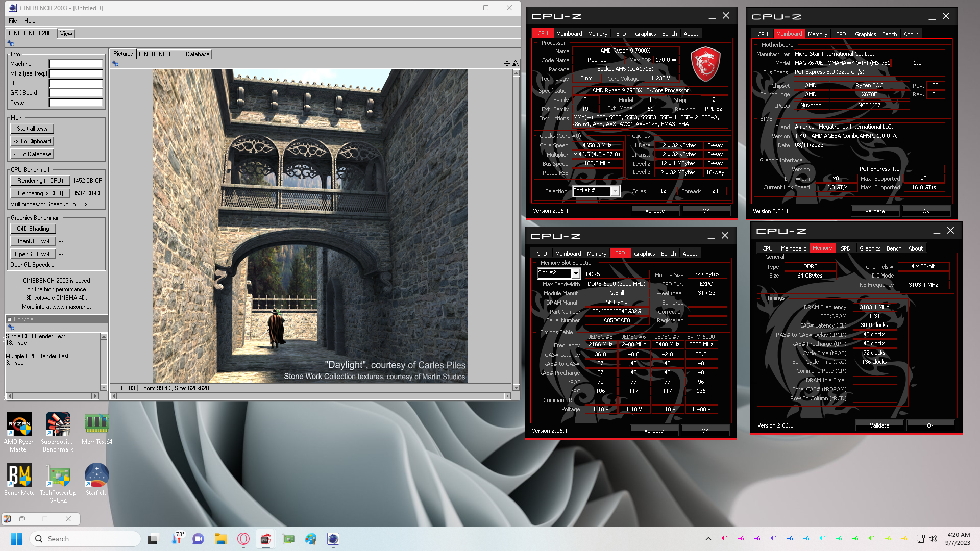Run the Rendering (1 CPU) benchmark
Viewport: 980px width, 551px height.
[40, 181]
